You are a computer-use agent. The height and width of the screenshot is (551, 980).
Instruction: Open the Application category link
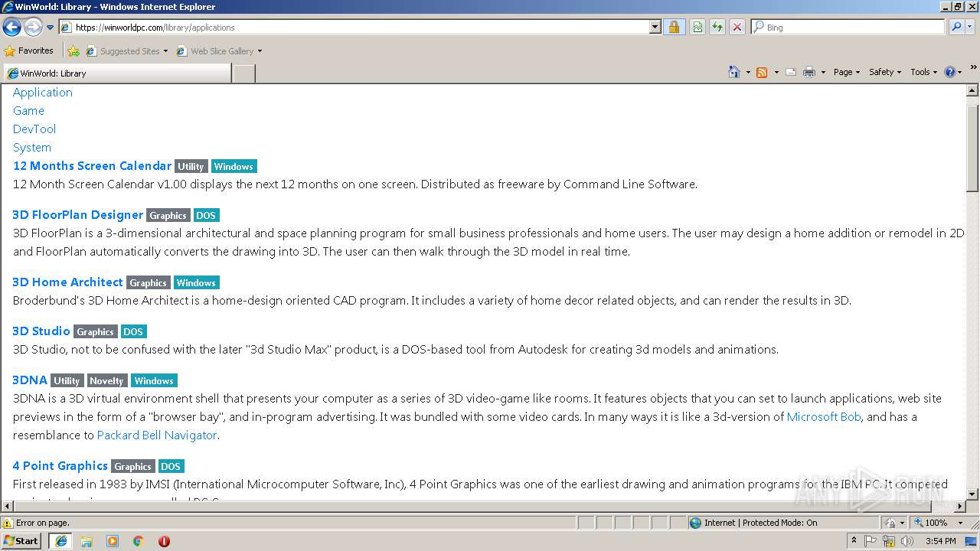(x=43, y=92)
